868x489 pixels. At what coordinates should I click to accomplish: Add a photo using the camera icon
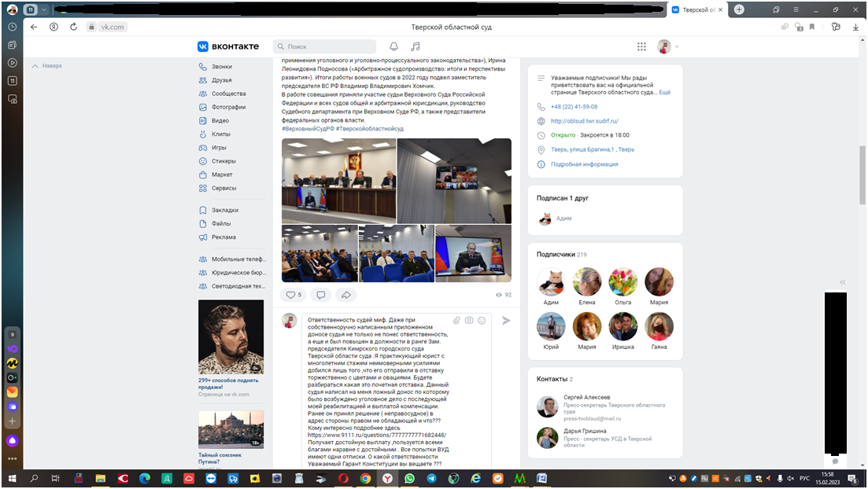coord(469,320)
